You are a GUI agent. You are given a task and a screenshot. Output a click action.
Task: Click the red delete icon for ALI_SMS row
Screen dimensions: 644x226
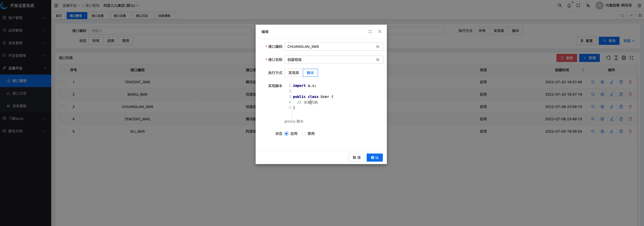click(x=630, y=131)
